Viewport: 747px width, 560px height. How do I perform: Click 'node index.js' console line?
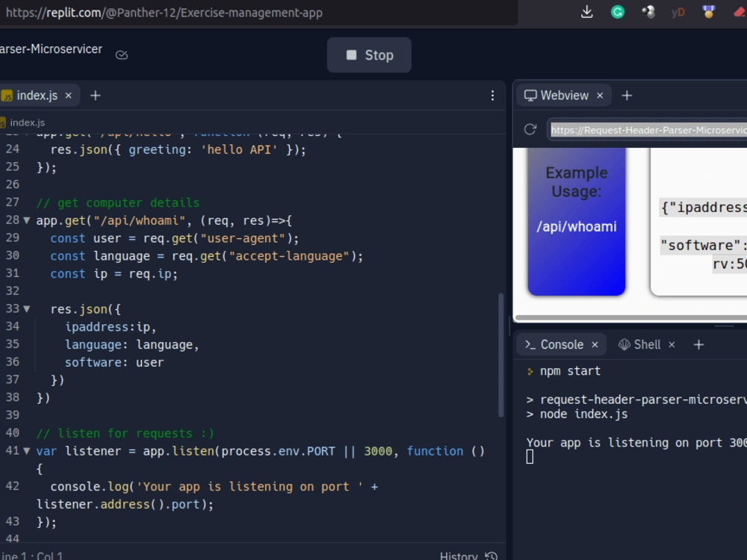(x=583, y=414)
